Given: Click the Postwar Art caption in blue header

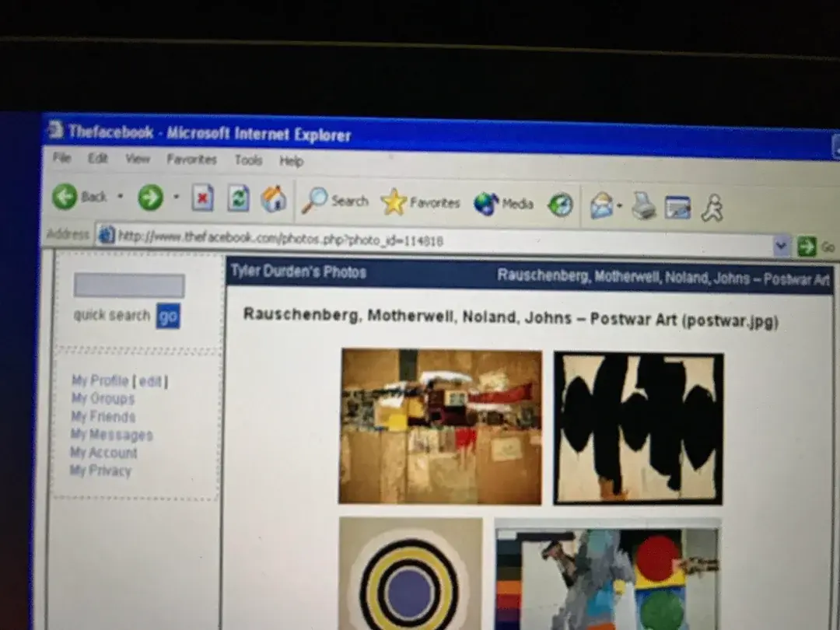Looking at the screenshot, I should click(x=663, y=276).
